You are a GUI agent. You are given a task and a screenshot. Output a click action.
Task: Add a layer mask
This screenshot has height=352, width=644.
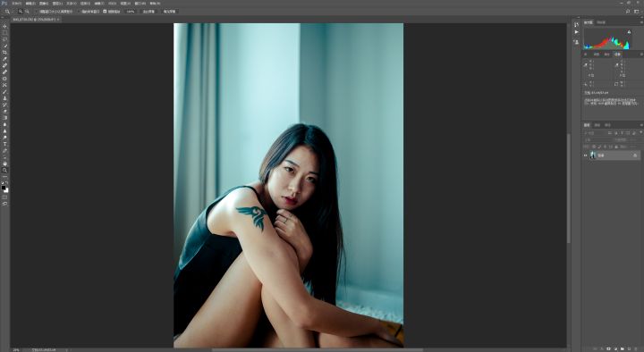pos(609,348)
